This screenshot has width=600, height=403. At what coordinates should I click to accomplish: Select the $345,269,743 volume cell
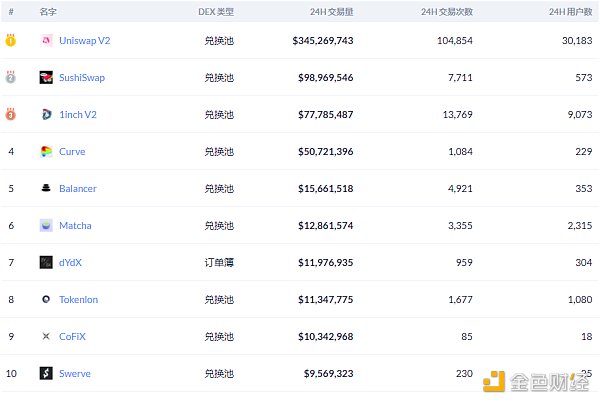[x=323, y=41]
